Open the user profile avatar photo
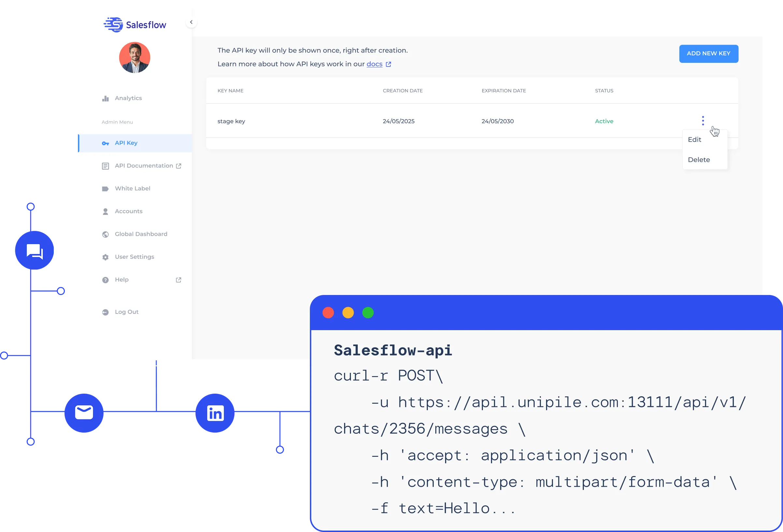 135,58
